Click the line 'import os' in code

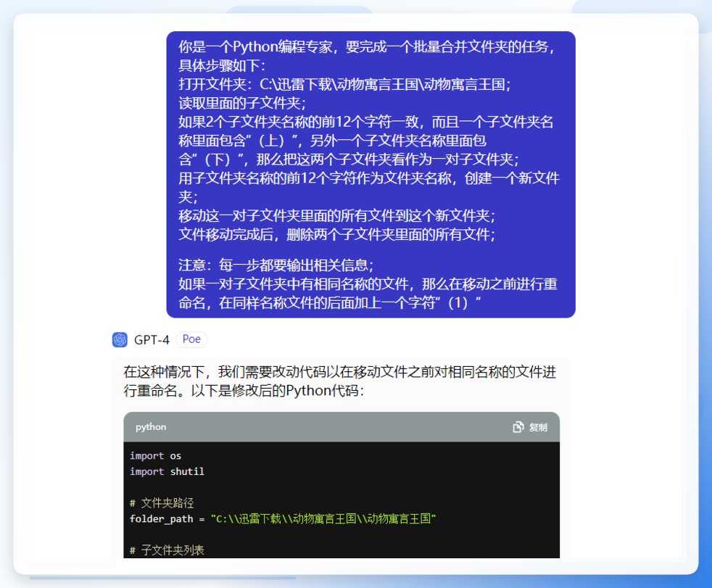(155, 456)
